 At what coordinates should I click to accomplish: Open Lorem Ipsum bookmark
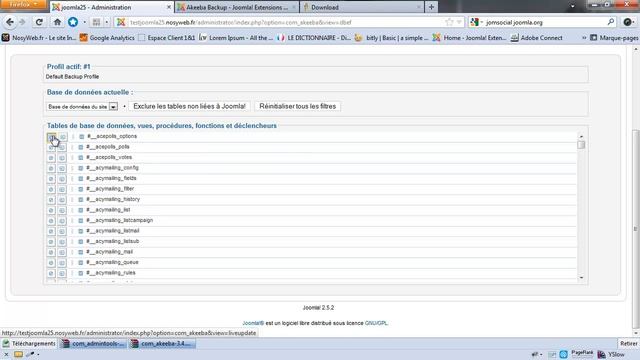pyautogui.click(x=236, y=38)
